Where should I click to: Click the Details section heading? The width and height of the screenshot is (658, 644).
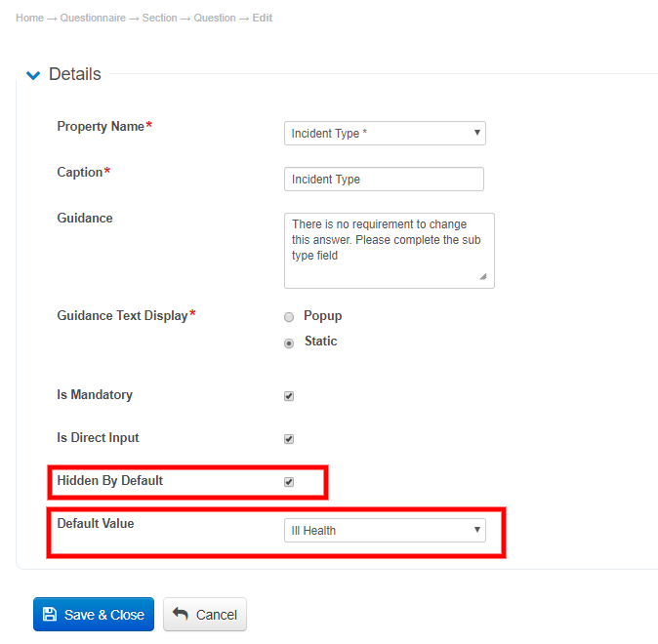pyautogui.click(x=75, y=74)
